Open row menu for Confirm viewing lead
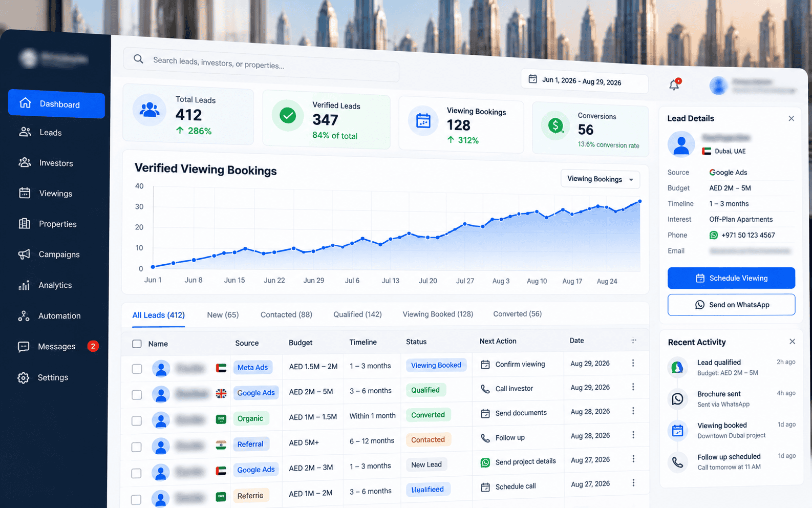This screenshot has width=812, height=508. pos(633,363)
